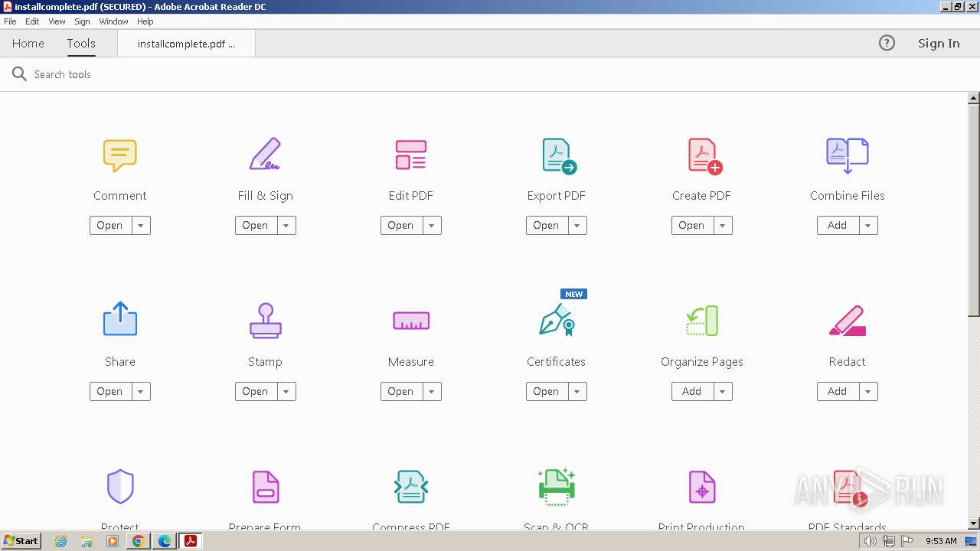The width and height of the screenshot is (980, 551).
Task: Select the Organize Pages tool icon
Action: click(701, 321)
